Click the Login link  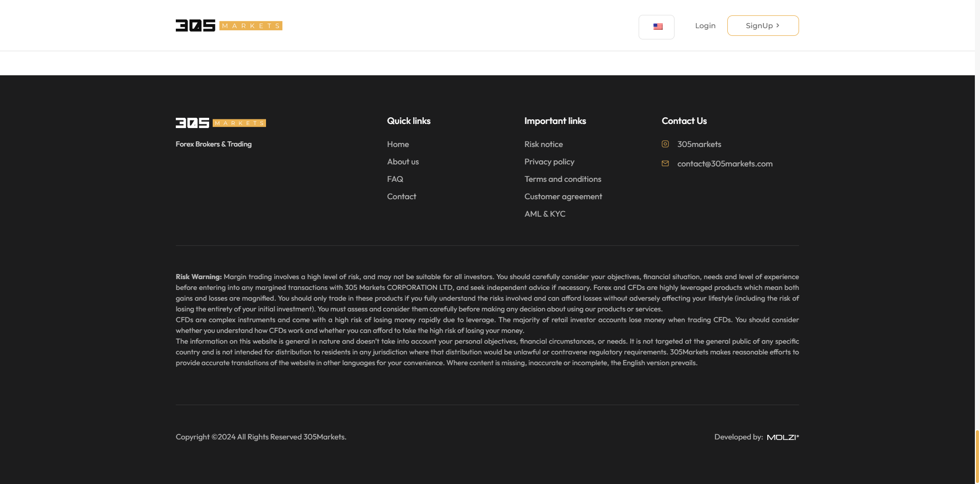[x=705, y=26]
